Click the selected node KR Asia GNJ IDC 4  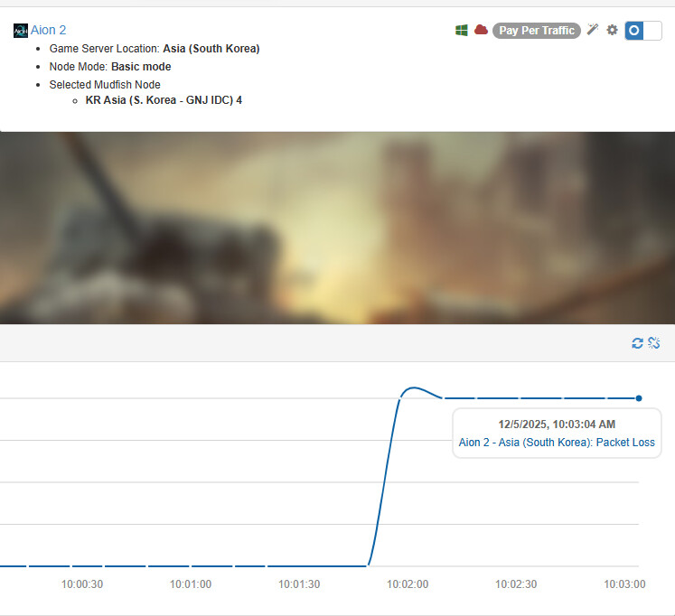click(x=164, y=100)
